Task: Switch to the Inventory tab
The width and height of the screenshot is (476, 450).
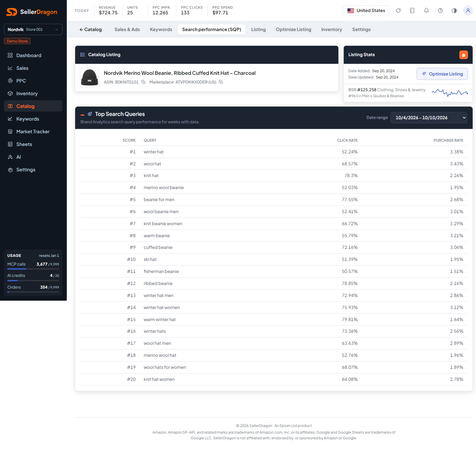Action: [x=332, y=29]
